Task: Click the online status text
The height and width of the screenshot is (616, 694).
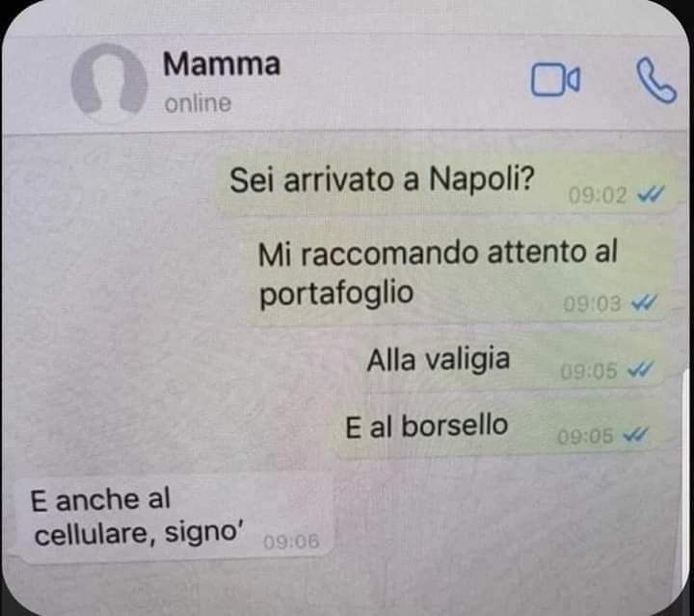Action: 198,104
